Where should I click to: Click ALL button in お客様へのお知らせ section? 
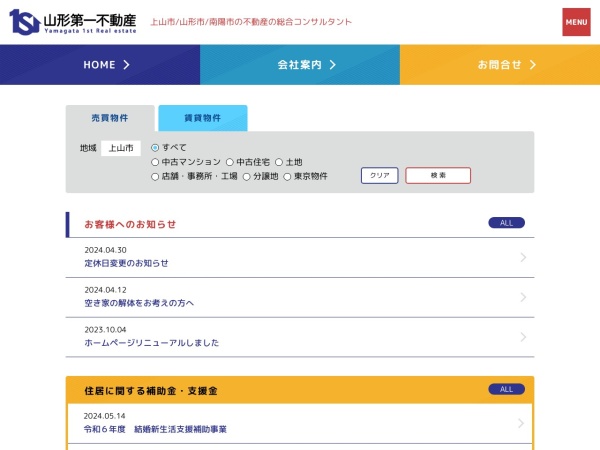coord(506,223)
